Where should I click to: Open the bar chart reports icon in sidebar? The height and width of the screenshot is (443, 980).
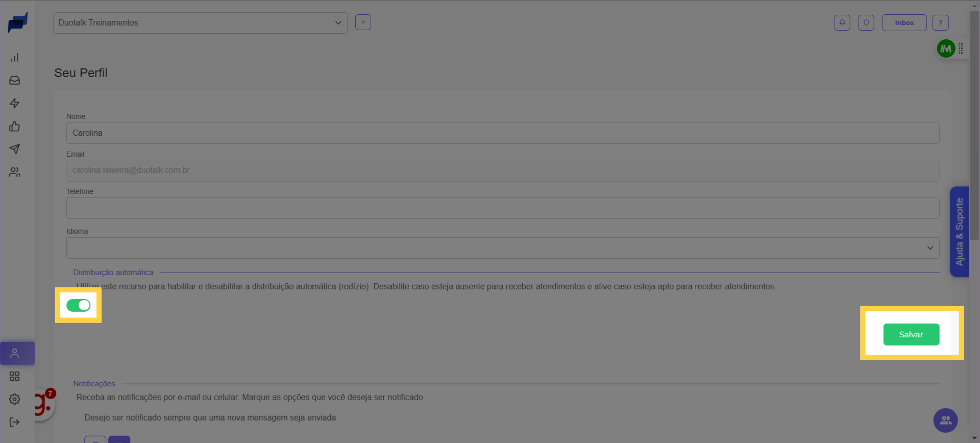15,58
